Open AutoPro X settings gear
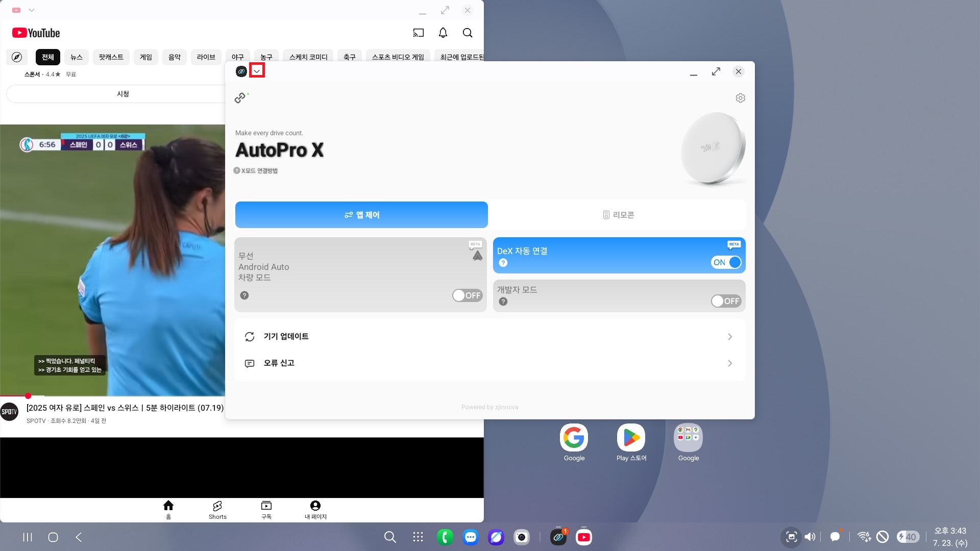The height and width of the screenshot is (551, 980). tap(740, 98)
